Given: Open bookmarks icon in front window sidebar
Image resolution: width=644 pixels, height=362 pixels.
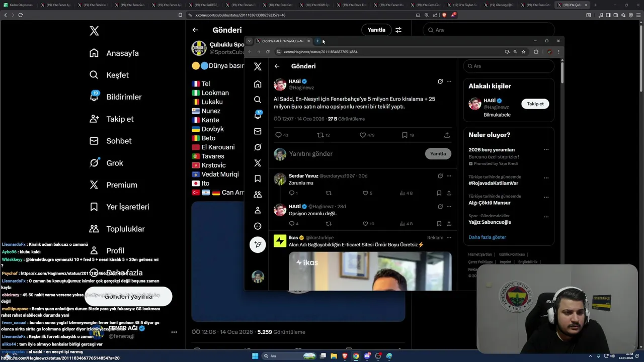Looking at the screenshot, I should [258, 178].
